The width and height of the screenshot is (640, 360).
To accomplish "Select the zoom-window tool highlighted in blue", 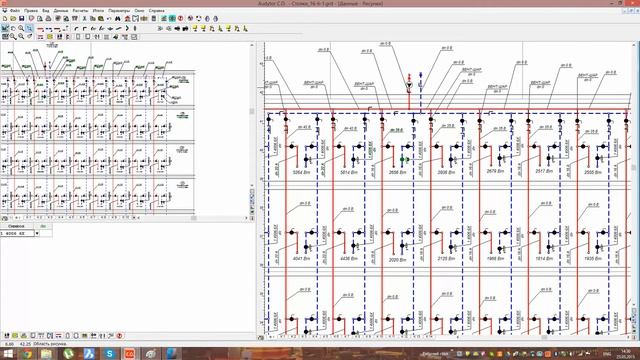I will click(29, 28).
